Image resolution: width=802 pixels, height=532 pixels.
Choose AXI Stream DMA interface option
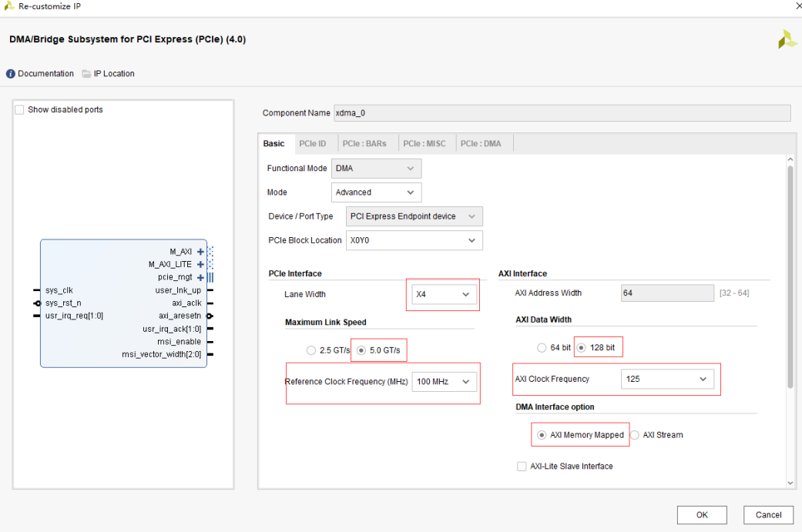tap(636, 435)
